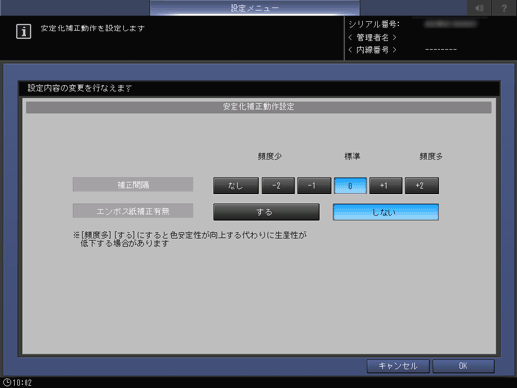
Task: Click the note about 色安定性 and 生産性
Action: pyautogui.click(x=190, y=239)
